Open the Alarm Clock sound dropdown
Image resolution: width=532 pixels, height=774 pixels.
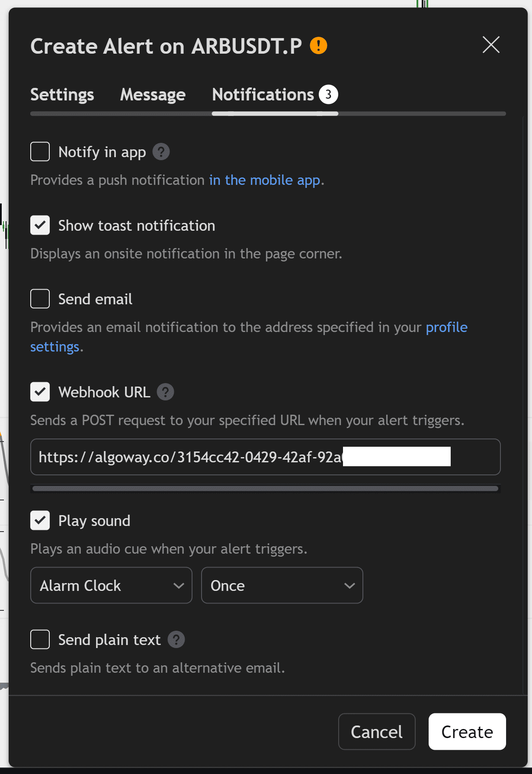(x=111, y=585)
